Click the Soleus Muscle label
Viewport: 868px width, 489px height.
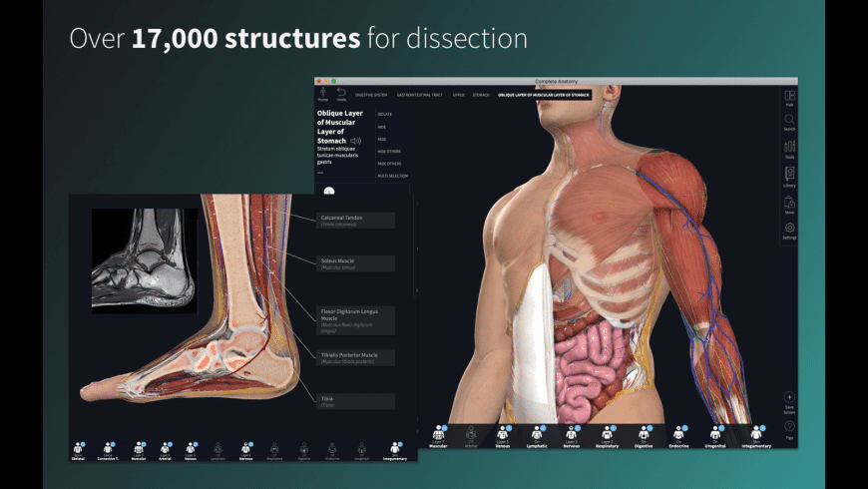click(x=355, y=263)
